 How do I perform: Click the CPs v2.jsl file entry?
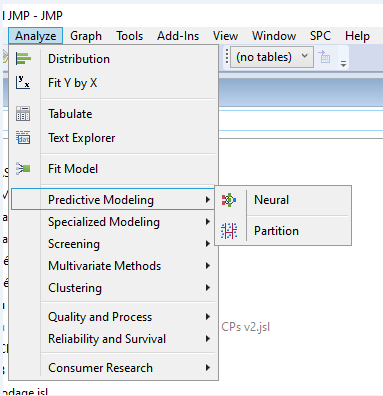tap(246, 327)
